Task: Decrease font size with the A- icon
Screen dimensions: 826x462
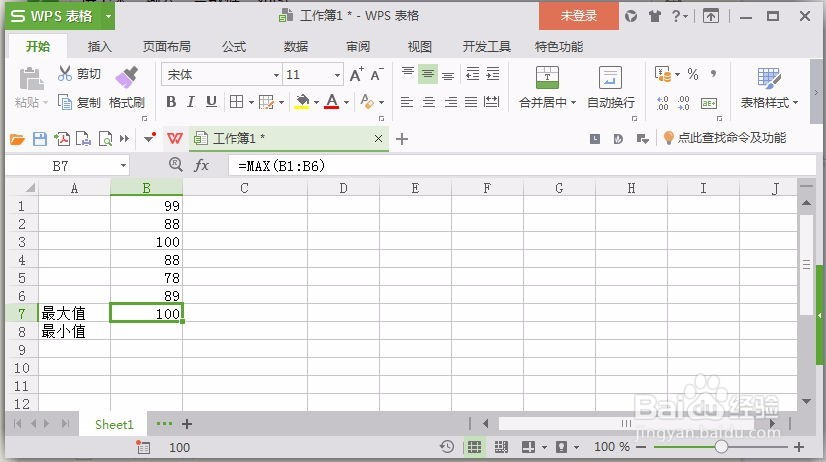Action: click(377, 74)
